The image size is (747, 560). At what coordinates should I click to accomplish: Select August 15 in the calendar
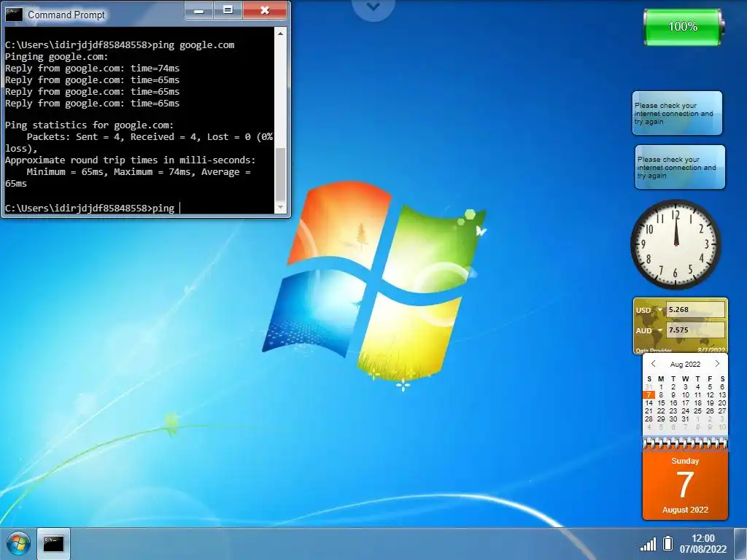[x=661, y=402]
